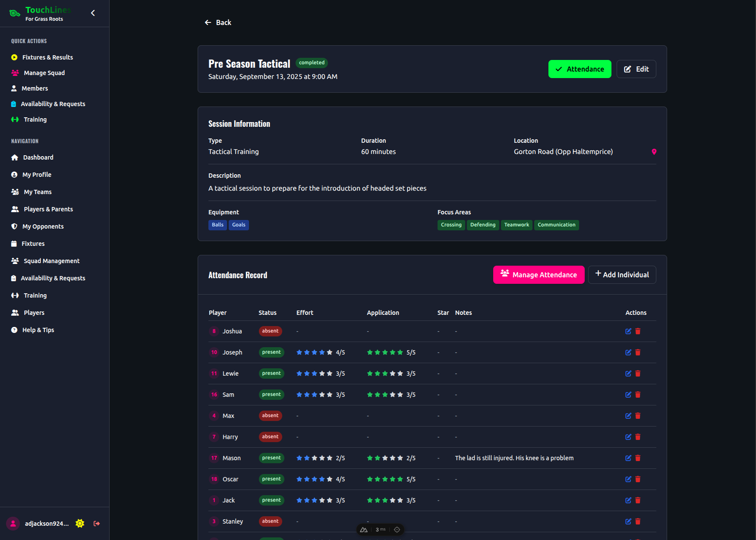
Task: Click the fifth star in Joseph's effort rating
Action: tap(330, 352)
